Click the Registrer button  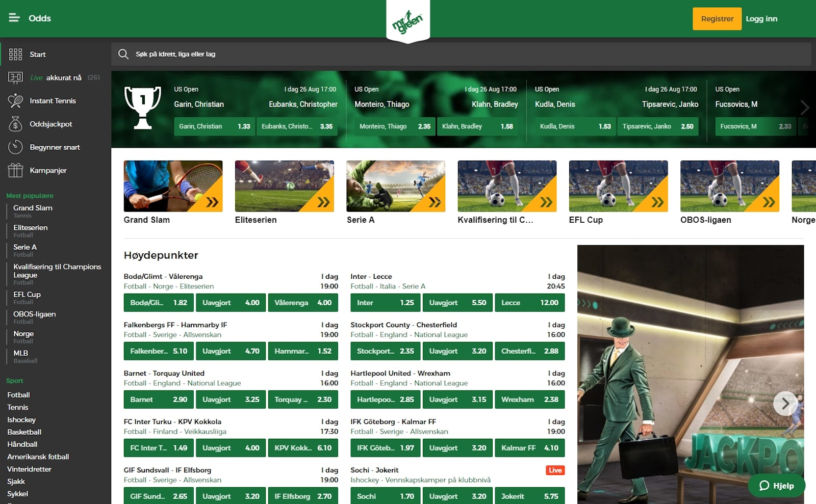(x=717, y=18)
